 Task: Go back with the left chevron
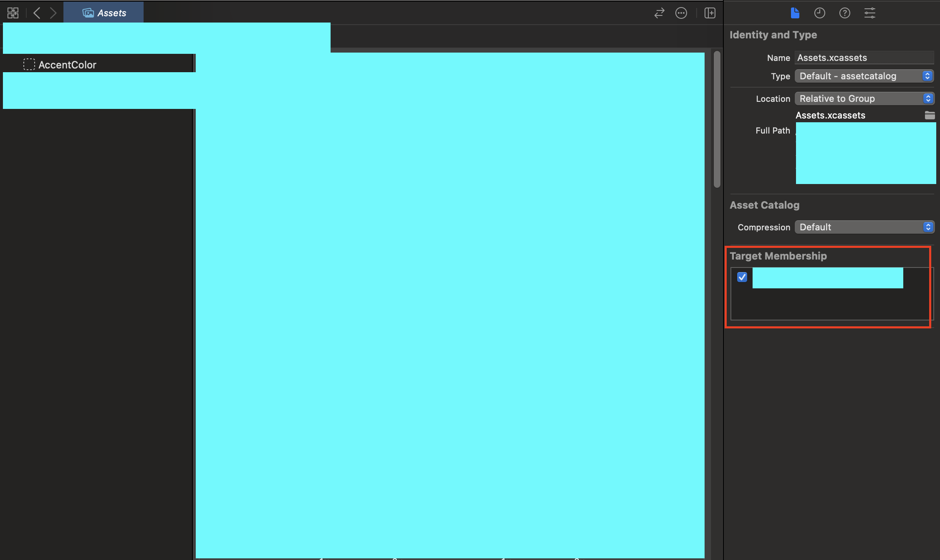pyautogui.click(x=37, y=13)
